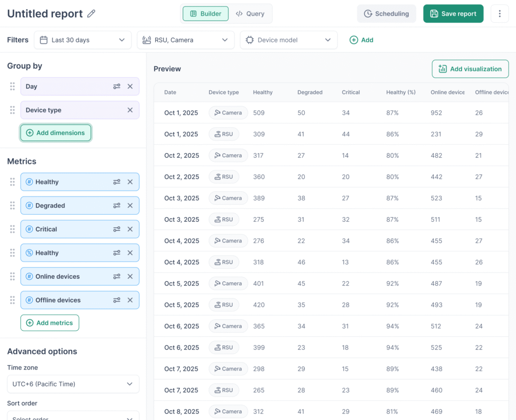The width and height of the screenshot is (516, 420).
Task: Grab drag handle for Healthy count metric
Action: pos(13,182)
